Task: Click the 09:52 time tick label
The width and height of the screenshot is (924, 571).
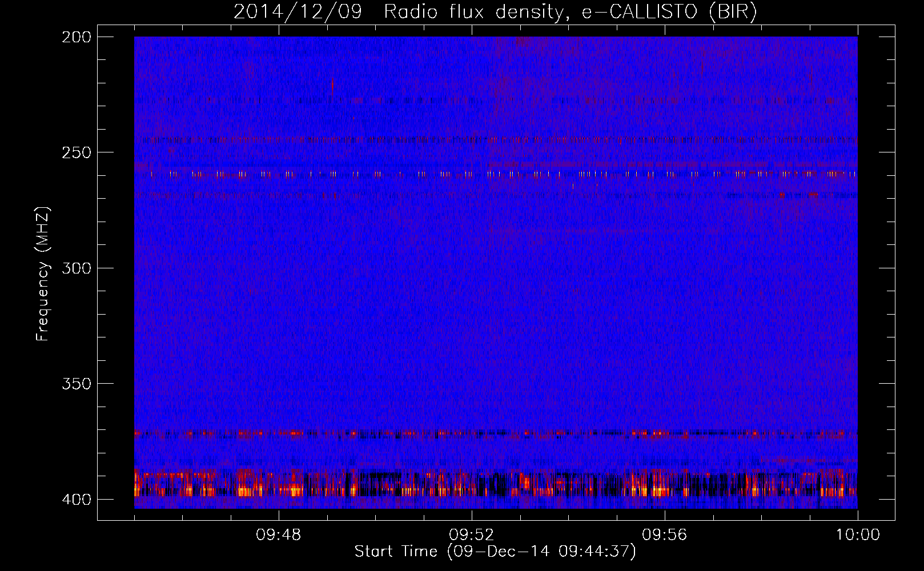Action: point(472,535)
